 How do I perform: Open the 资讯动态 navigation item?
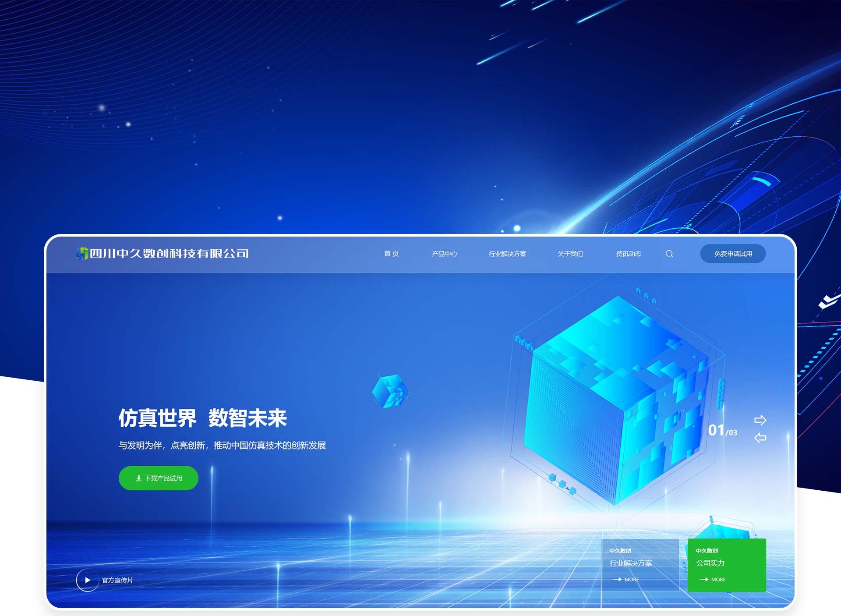pyautogui.click(x=628, y=254)
